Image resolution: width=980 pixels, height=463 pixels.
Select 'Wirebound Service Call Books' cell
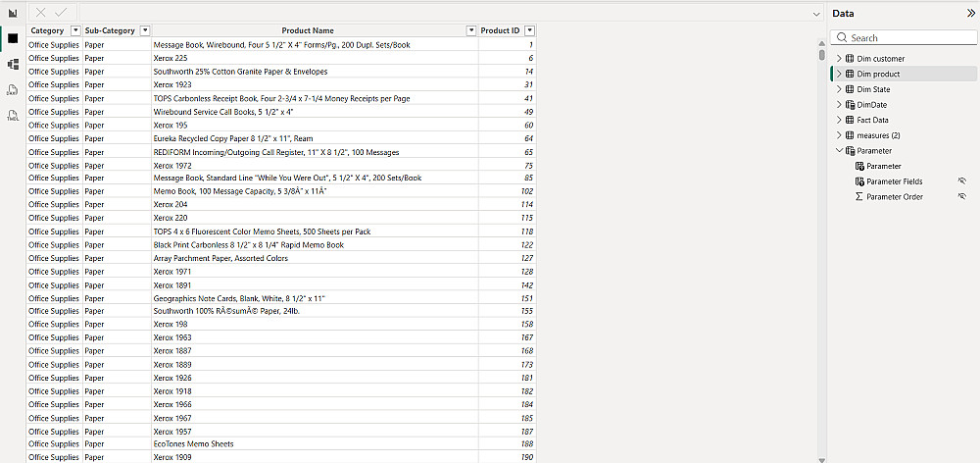[315, 112]
